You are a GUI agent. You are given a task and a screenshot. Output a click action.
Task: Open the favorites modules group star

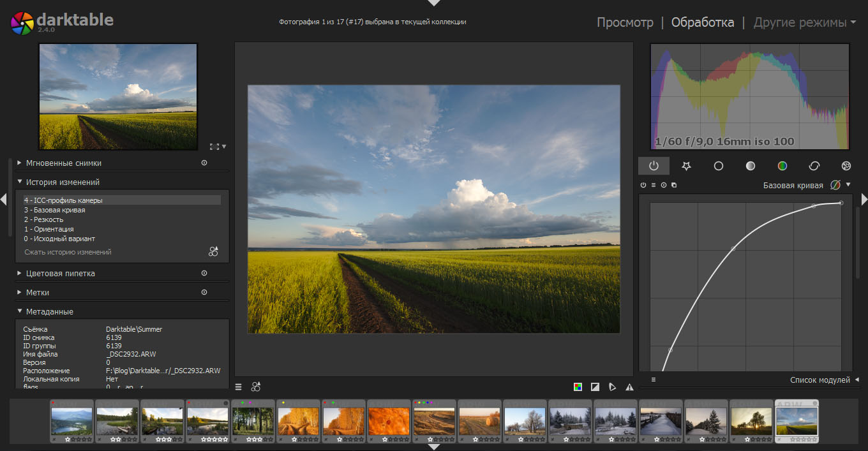click(686, 165)
